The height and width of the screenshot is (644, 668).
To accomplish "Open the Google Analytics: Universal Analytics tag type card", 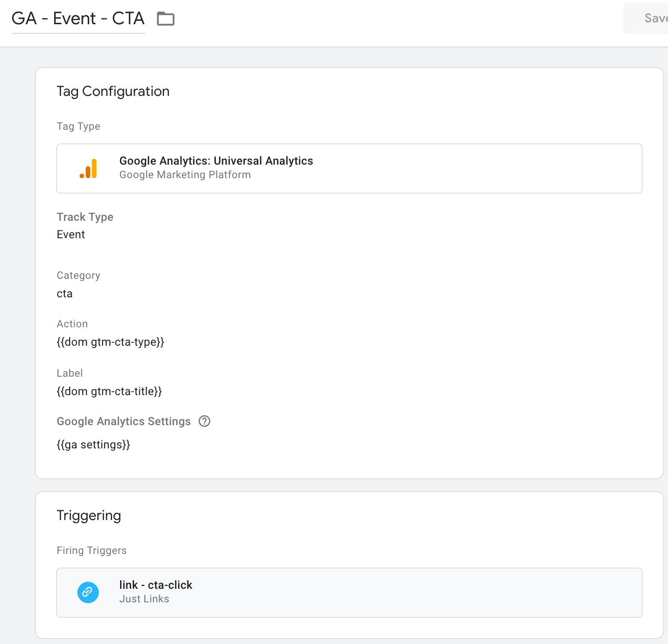I will click(349, 169).
